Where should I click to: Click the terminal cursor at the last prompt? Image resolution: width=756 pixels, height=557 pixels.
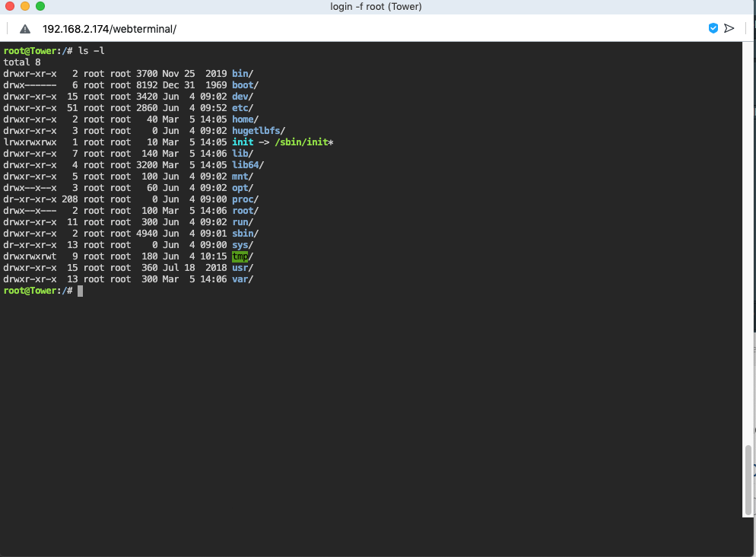point(80,291)
